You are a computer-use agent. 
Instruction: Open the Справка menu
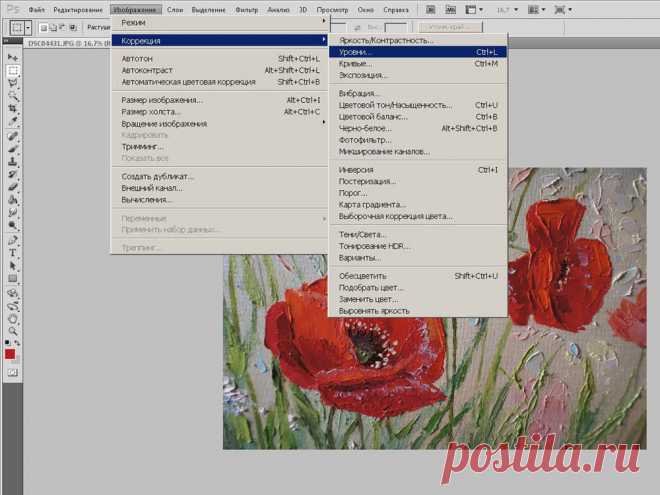click(396, 9)
